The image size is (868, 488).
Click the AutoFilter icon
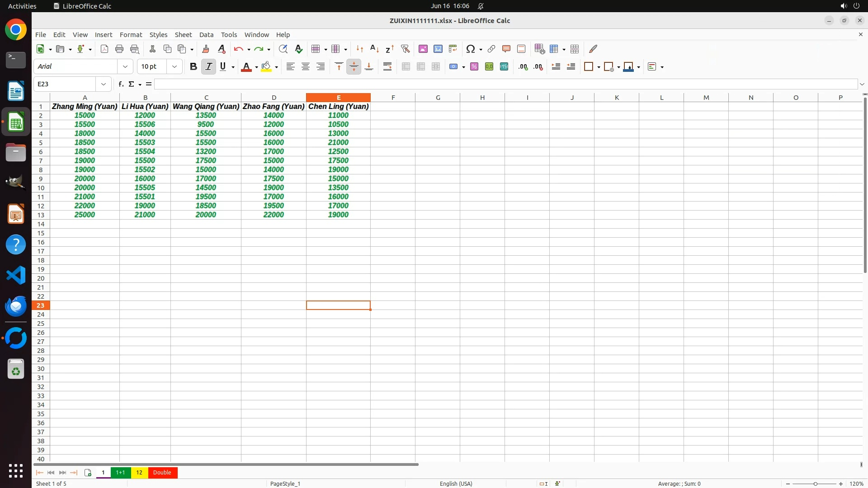[x=405, y=49]
